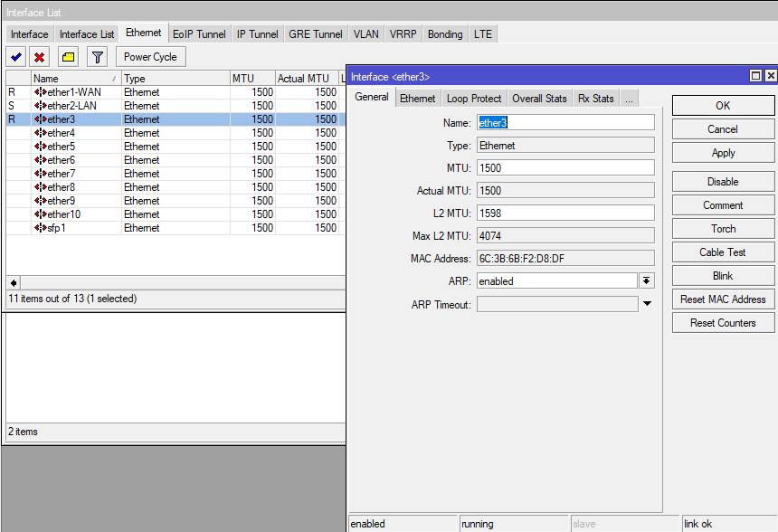778x532 pixels.
Task: Open the Rx Stats tab
Action: [596, 99]
